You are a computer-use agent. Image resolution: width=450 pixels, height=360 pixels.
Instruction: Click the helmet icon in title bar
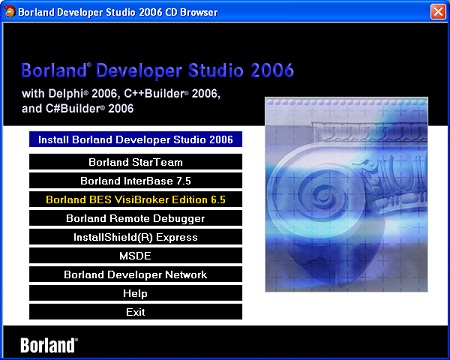[9, 12]
